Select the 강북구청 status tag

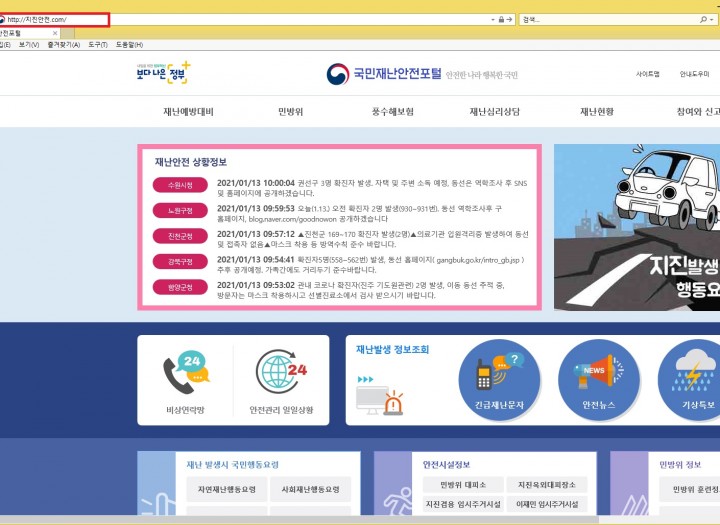tap(181, 262)
